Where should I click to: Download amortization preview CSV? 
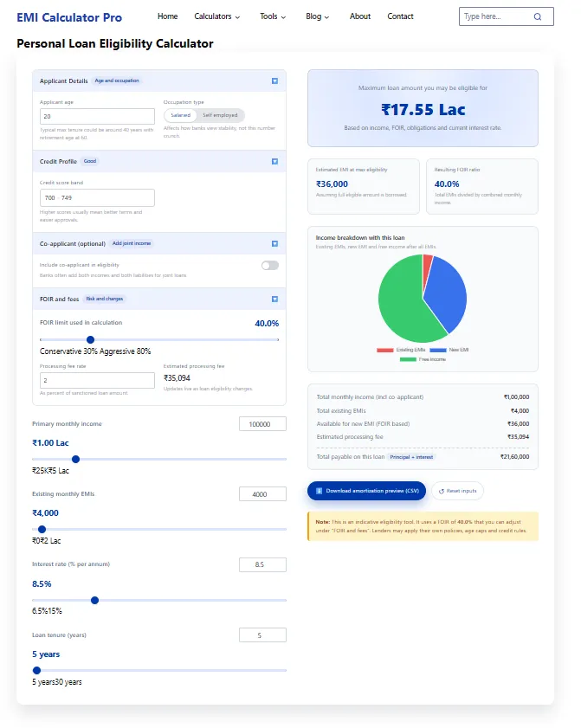[366, 491]
